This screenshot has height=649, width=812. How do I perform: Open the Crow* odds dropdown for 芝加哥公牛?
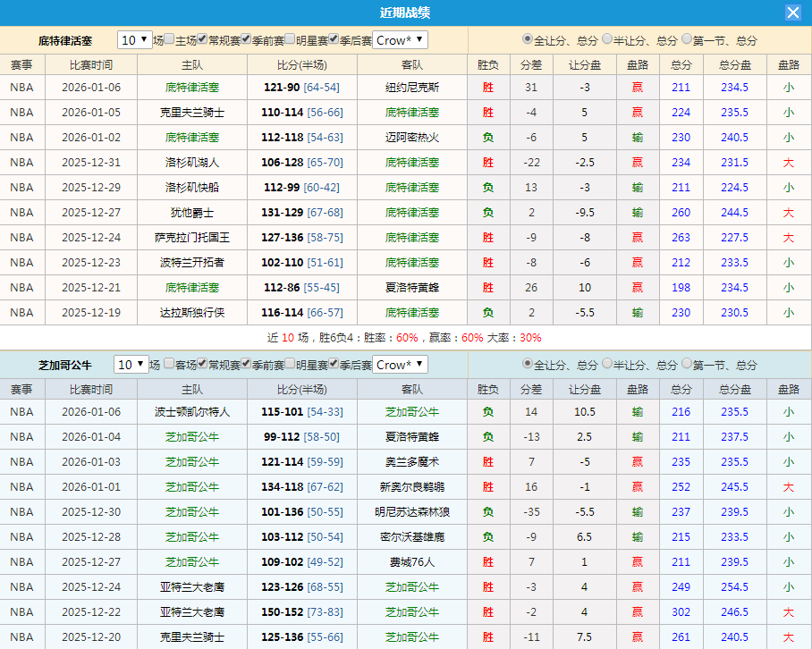pyautogui.click(x=400, y=364)
